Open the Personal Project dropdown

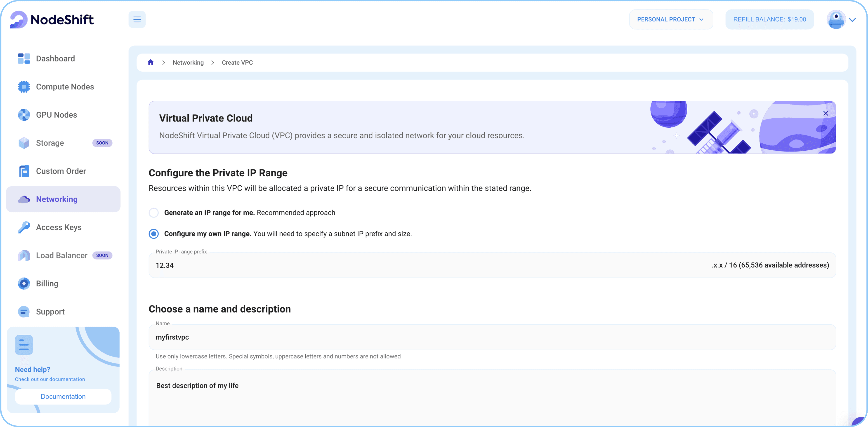pos(671,19)
